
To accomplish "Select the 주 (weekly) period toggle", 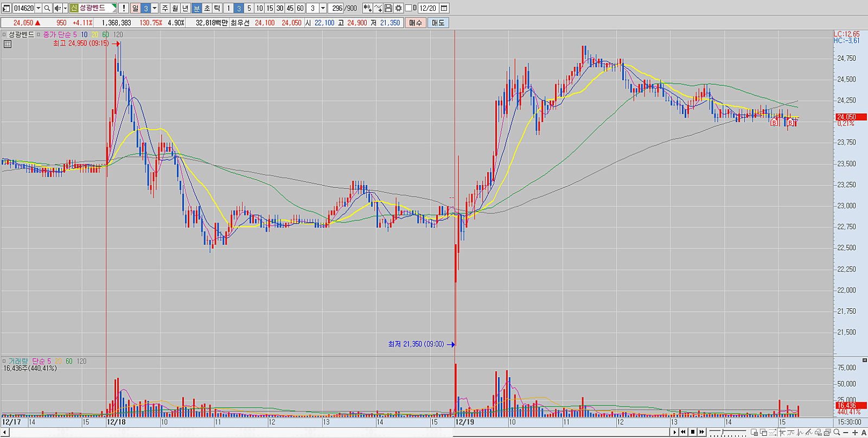I will click(x=165, y=8).
